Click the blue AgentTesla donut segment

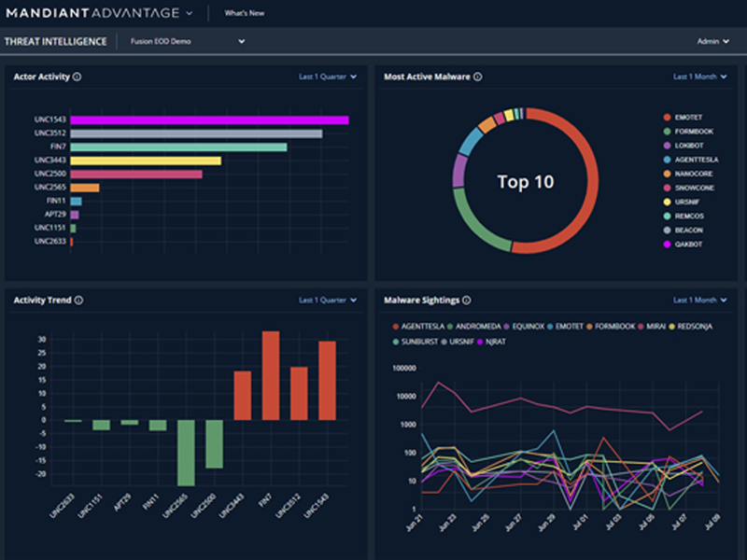(471, 142)
